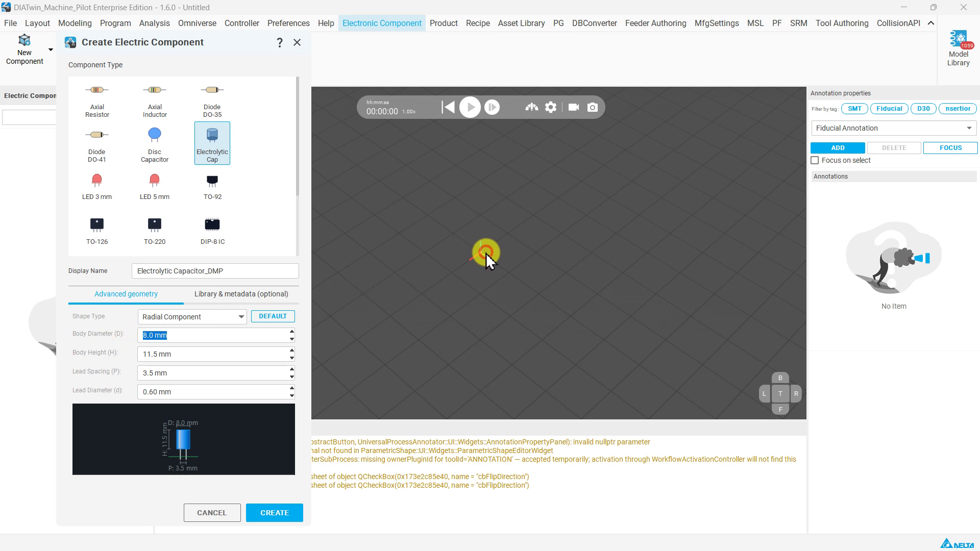Switch to the Advanced geometry tab
980x551 pixels.
[126, 294]
